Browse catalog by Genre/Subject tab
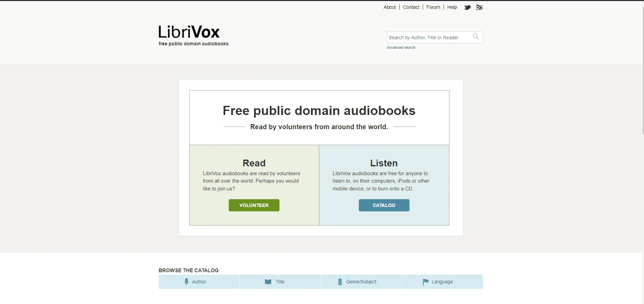Screen dimensions: 644x304 (361, 282)
